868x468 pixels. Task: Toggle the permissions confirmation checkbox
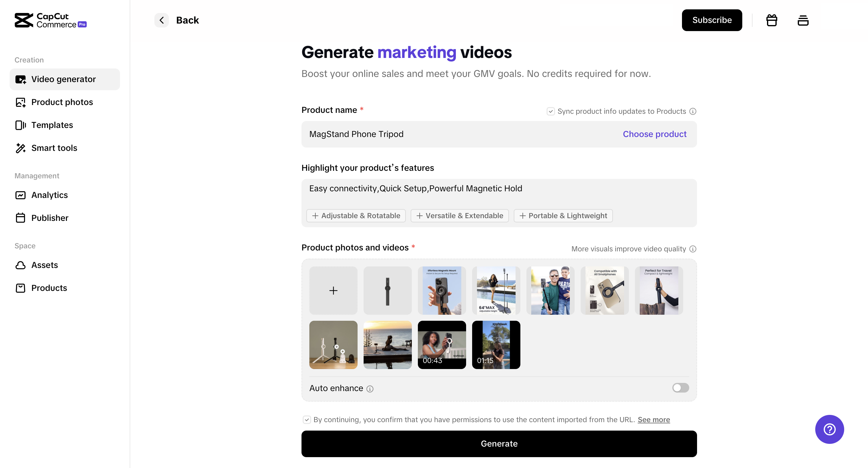pos(307,420)
